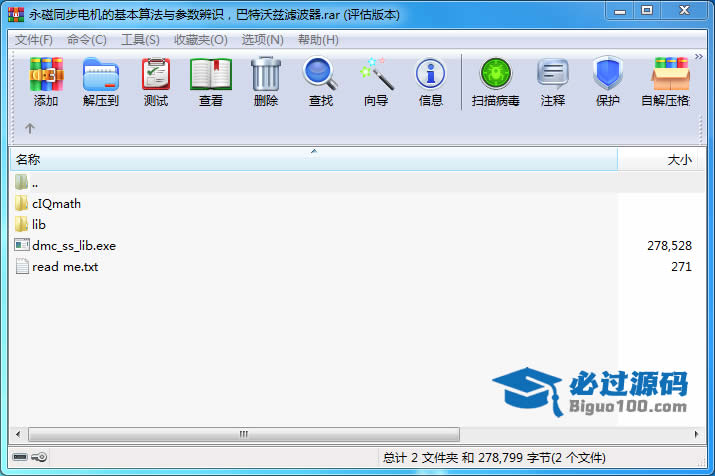Click the 保护 (Protect) shield icon
The width and height of the screenshot is (715, 476).
click(x=608, y=73)
